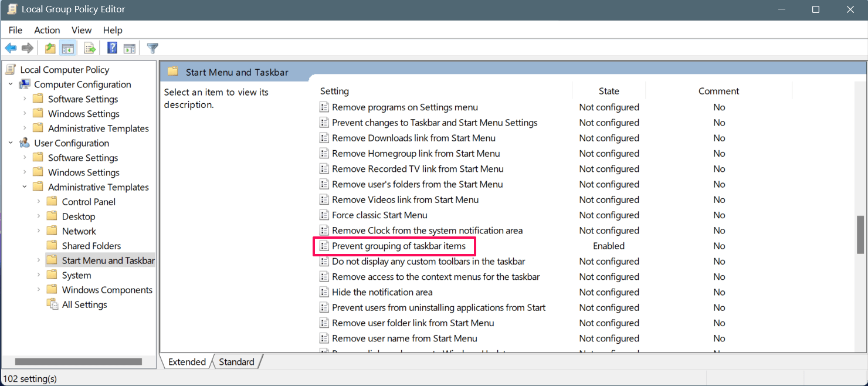Click policy icon beside Hide the notification area
The image size is (868, 386).
pyautogui.click(x=324, y=292)
